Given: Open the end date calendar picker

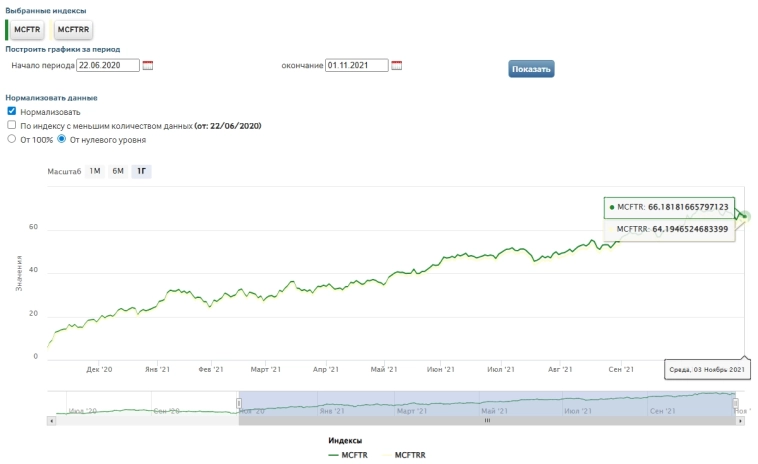Looking at the screenshot, I should point(396,65).
